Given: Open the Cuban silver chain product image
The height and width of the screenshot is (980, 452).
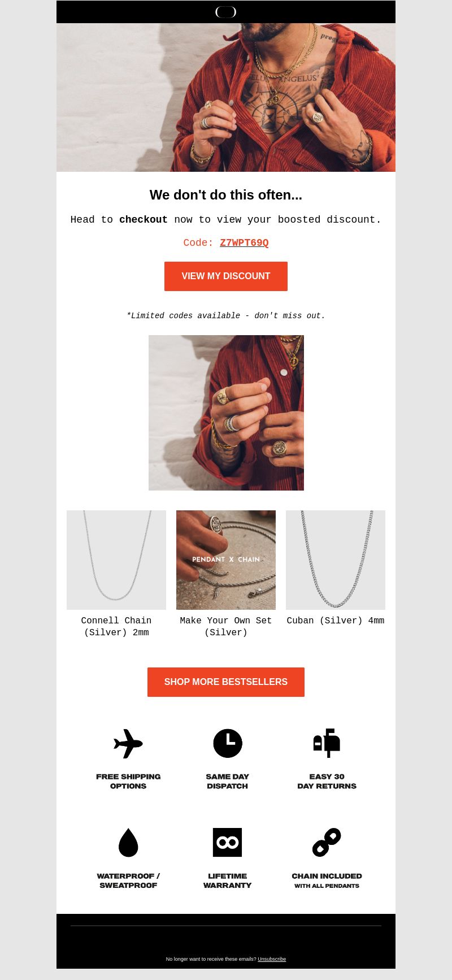Looking at the screenshot, I should (x=336, y=560).
